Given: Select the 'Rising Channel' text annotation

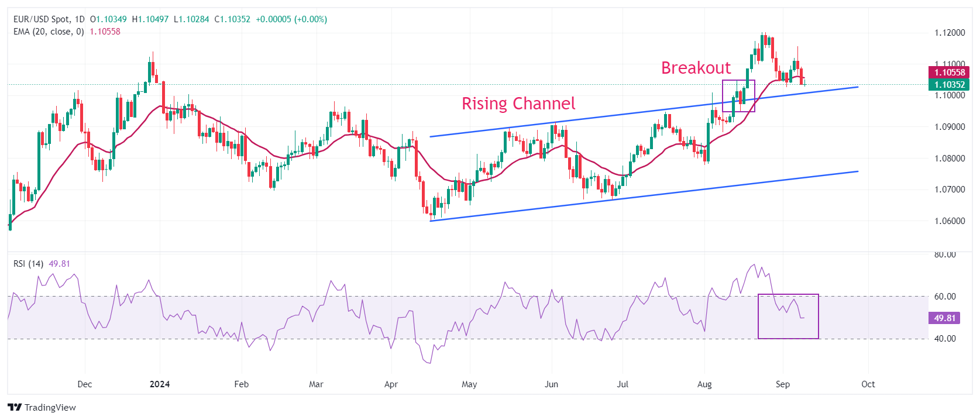Looking at the screenshot, I should click(518, 104).
